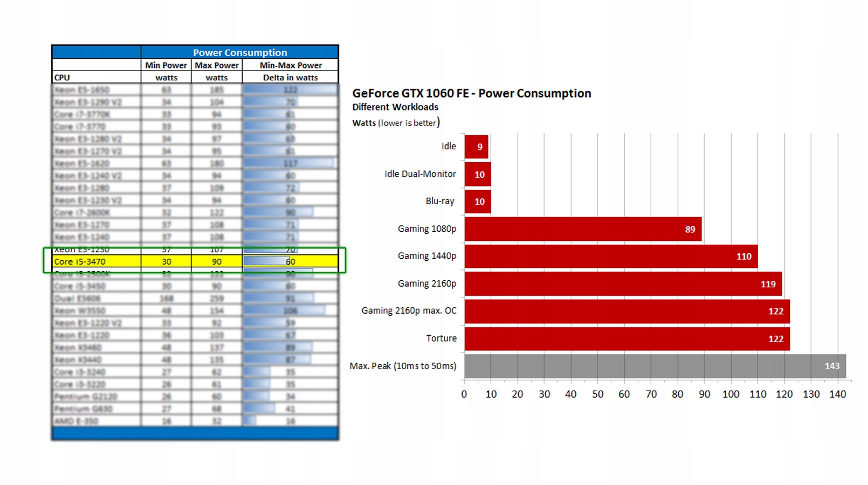Click the x-axis tick label 0
The height and width of the screenshot is (485, 868).
[x=464, y=394]
